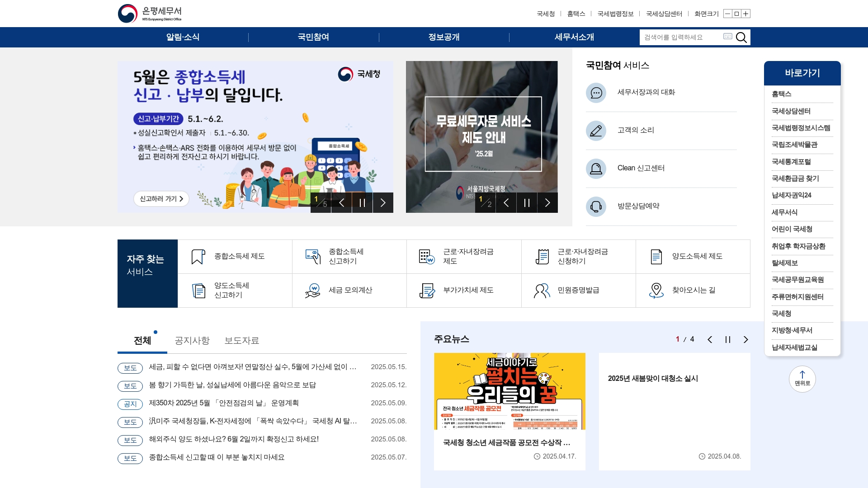
Task: Open notice 제350차 2025년 5월 안전점검의 날
Action: [x=224, y=403]
